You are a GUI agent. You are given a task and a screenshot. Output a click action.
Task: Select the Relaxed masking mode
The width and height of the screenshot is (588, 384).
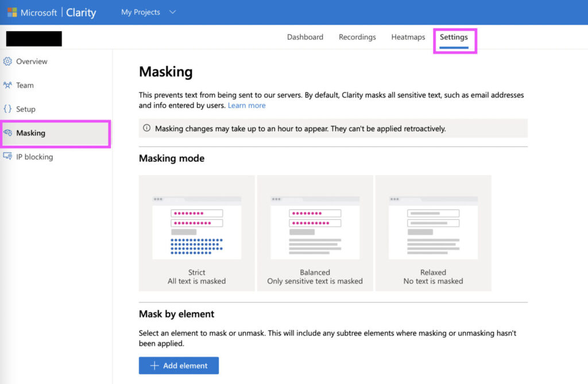click(433, 233)
